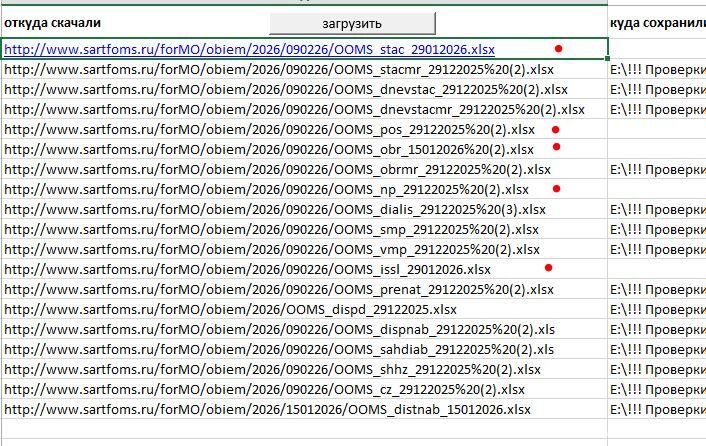Pick the OOMS_dnevstacmr URL cell

(295, 110)
